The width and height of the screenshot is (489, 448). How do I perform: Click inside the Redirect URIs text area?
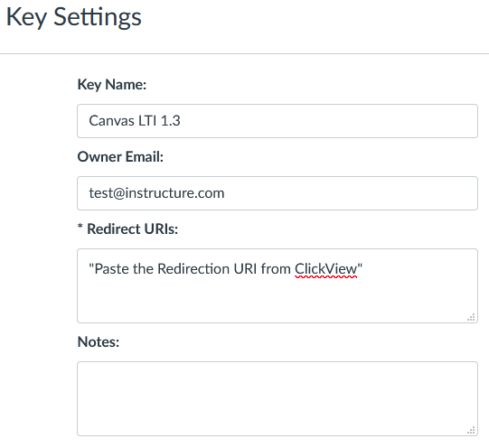click(x=277, y=285)
